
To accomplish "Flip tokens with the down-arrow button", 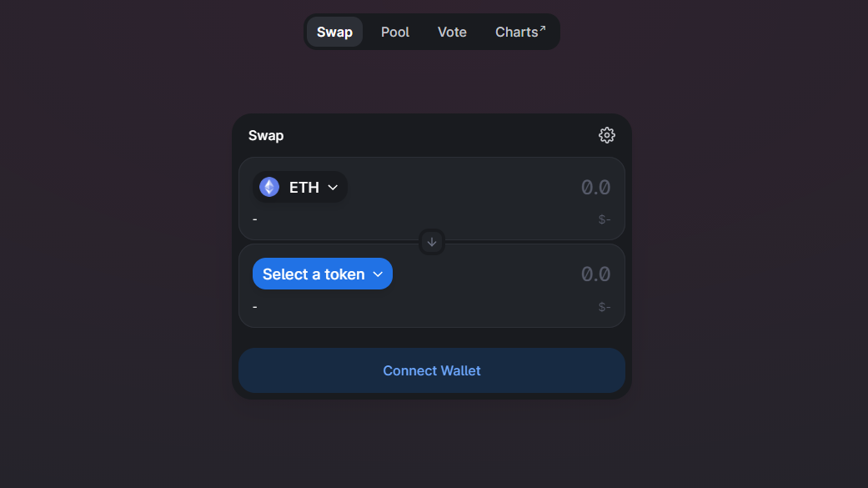I will (x=432, y=242).
